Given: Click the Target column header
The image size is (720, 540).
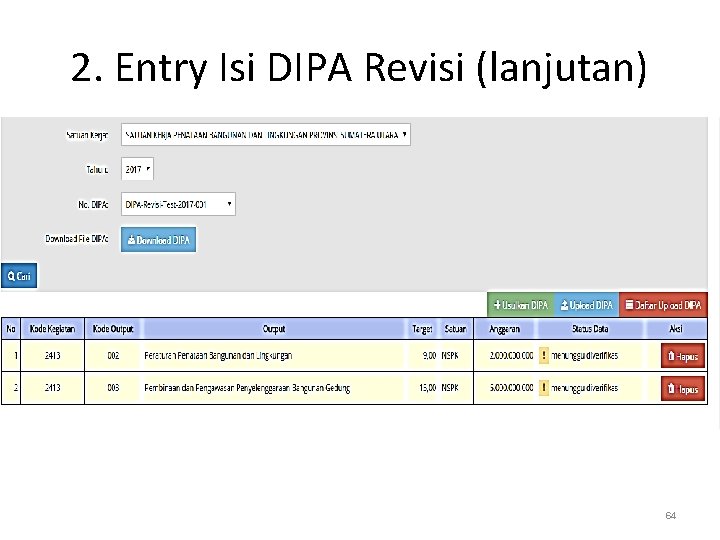Looking at the screenshot, I should click(x=422, y=329).
